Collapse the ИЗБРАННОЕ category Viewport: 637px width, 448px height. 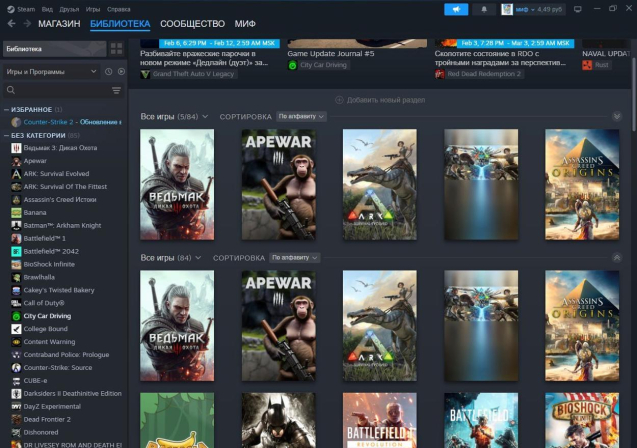7,109
